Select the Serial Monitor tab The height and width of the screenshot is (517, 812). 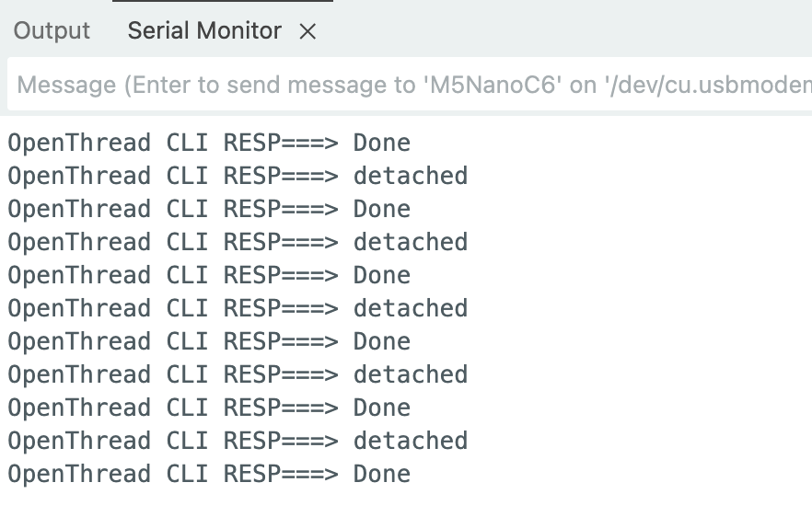pyautogui.click(x=204, y=30)
